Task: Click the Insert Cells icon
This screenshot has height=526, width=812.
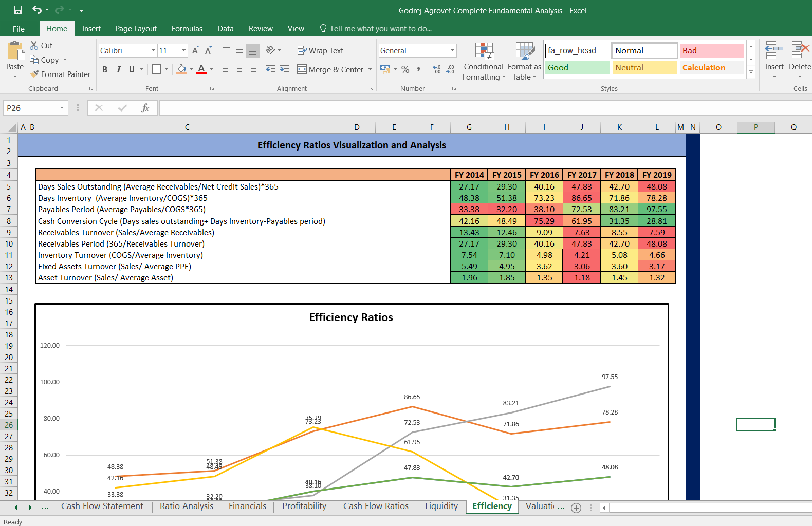Action: (774, 51)
